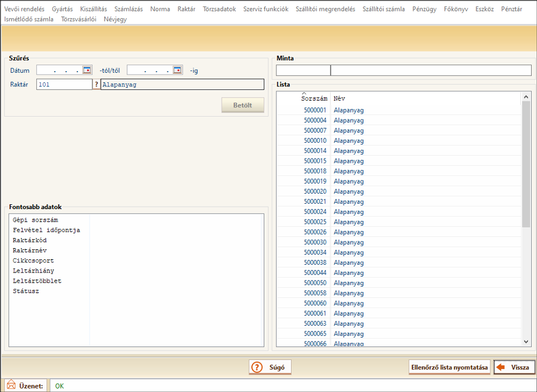This screenshot has width=537, height=392.
Task: Select list row 5000019
Action: [399, 181]
